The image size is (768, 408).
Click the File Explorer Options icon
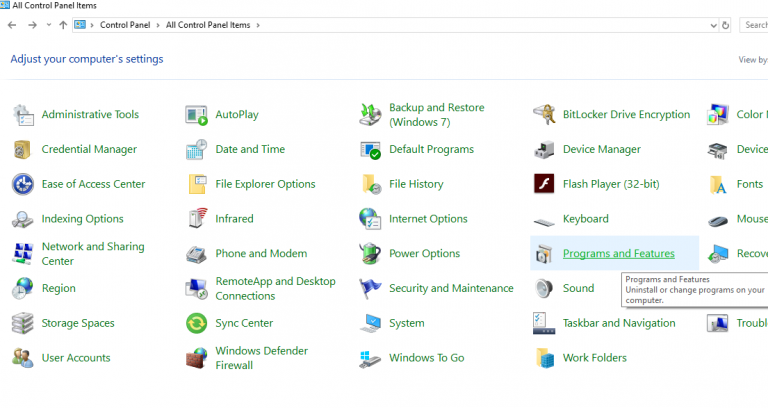[x=197, y=185]
